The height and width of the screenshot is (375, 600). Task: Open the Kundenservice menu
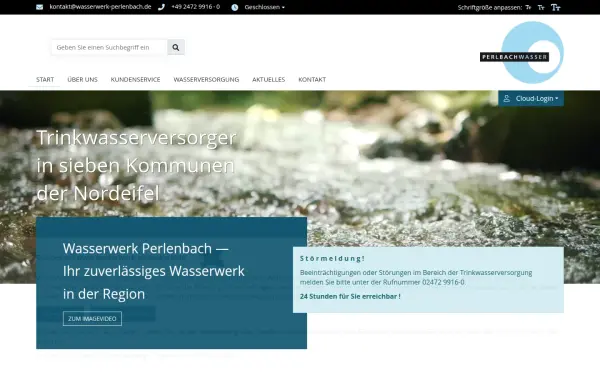click(135, 80)
